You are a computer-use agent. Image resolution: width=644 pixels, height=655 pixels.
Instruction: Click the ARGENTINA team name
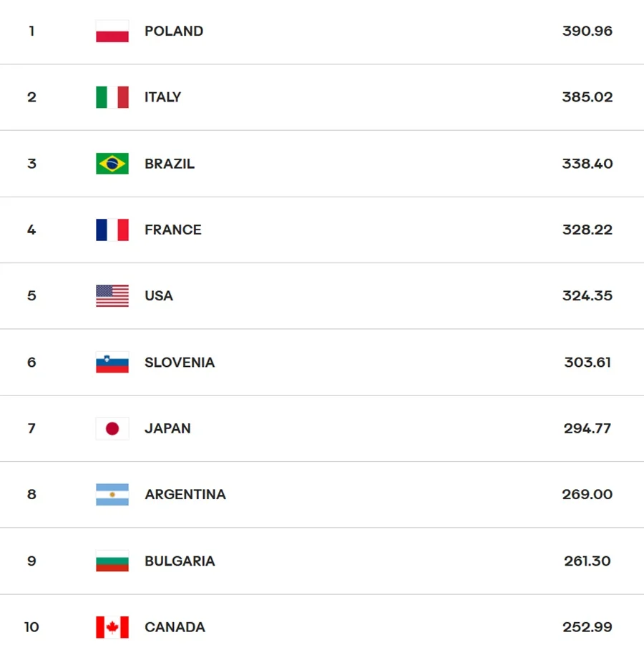point(185,495)
